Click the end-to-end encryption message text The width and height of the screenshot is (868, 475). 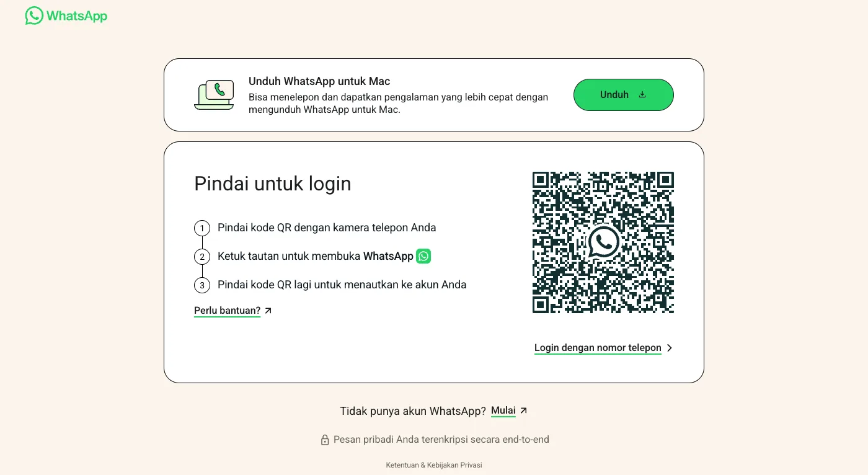point(441,440)
